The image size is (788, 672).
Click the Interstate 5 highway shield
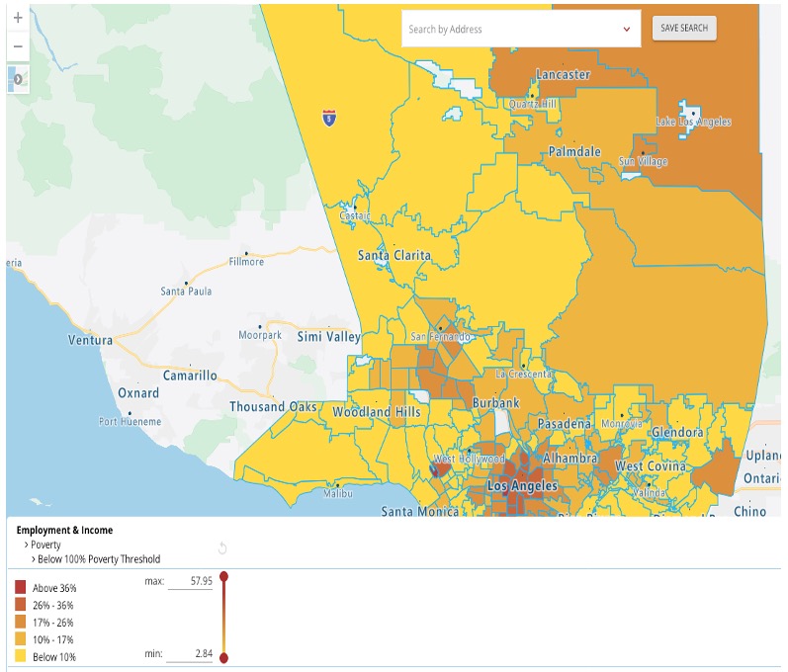coord(327,118)
